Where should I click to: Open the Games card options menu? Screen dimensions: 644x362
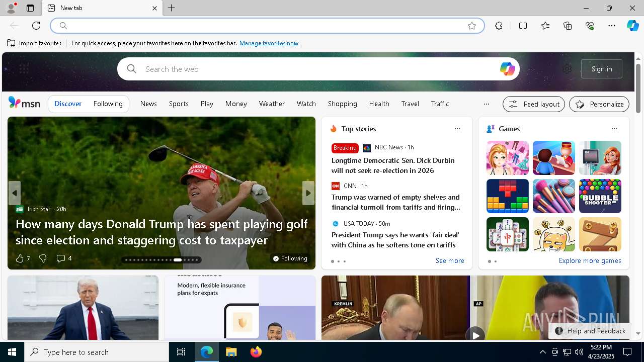614,129
